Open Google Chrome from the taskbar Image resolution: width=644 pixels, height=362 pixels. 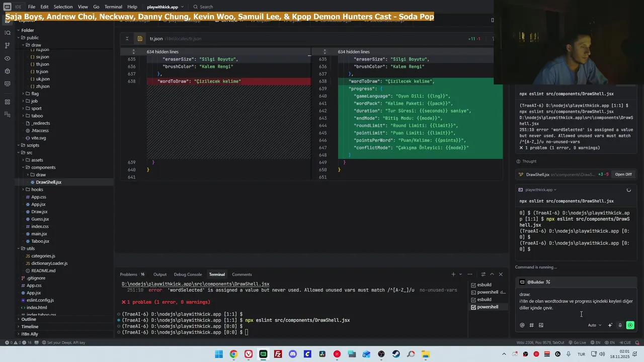pyautogui.click(x=233, y=354)
